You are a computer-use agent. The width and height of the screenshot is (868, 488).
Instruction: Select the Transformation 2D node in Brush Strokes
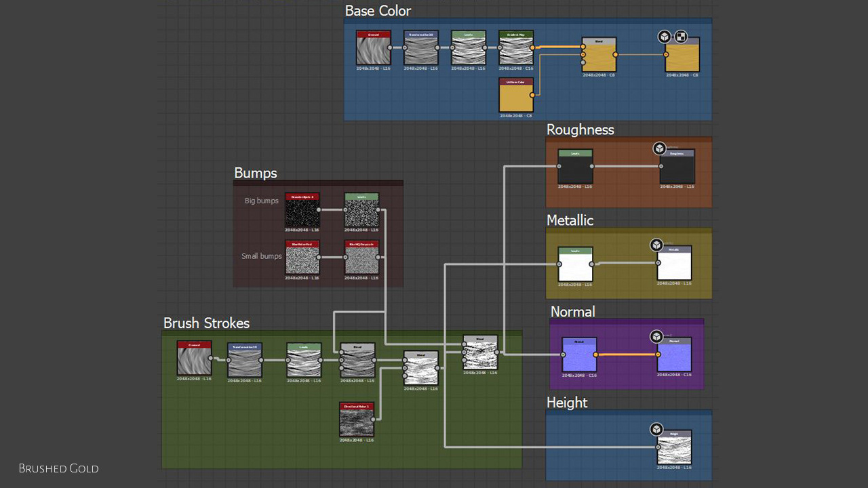click(x=245, y=360)
